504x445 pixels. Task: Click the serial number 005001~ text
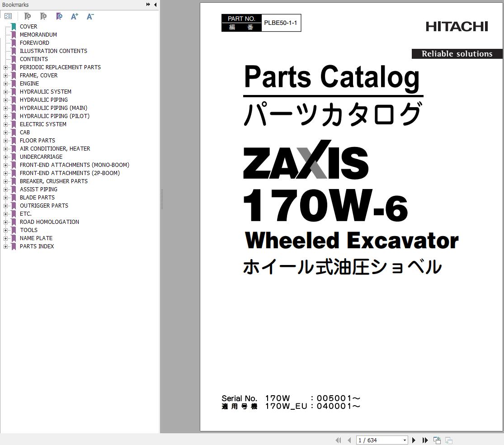pyautogui.click(x=339, y=398)
